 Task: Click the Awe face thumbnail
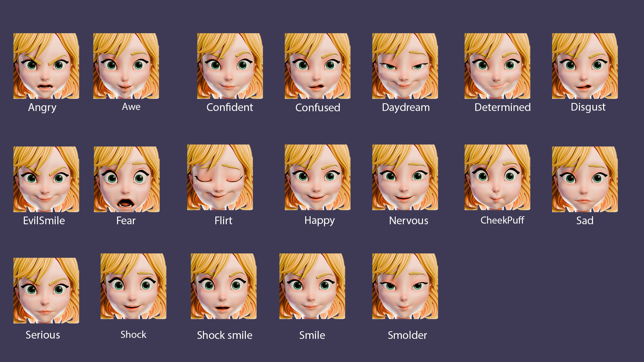pyautogui.click(x=126, y=66)
